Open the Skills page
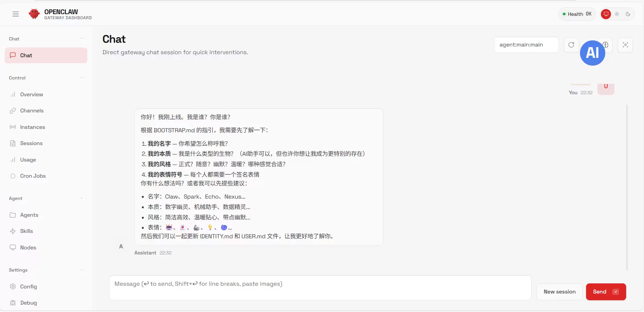 pos(26,231)
